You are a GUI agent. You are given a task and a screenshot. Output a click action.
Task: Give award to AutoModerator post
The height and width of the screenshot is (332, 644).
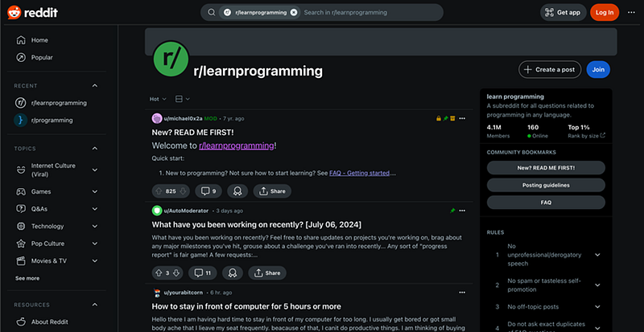point(233,273)
